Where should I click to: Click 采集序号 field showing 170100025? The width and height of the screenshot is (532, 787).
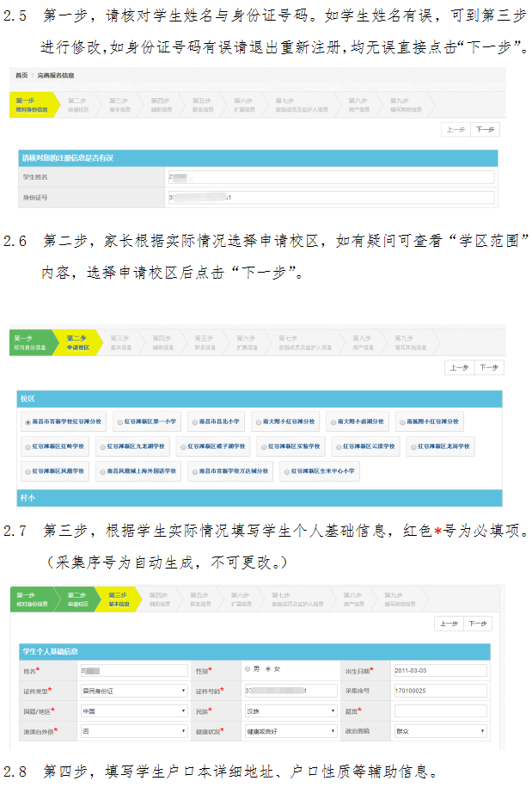point(440,691)
